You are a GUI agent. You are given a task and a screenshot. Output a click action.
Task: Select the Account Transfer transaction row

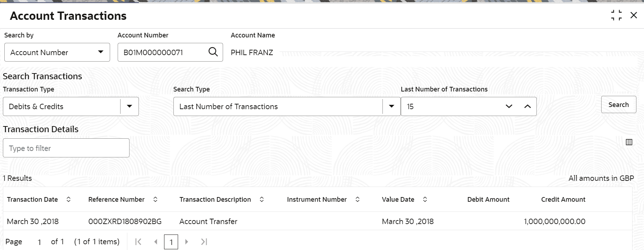317,221
